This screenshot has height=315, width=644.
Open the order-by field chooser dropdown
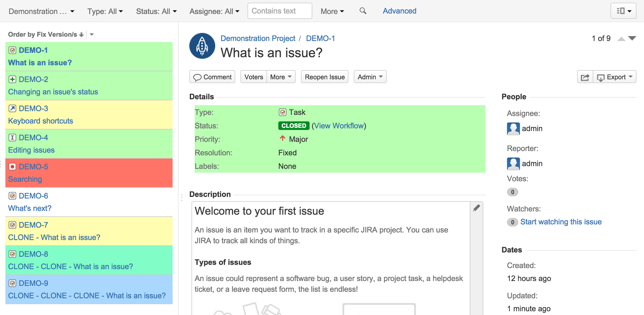[x=92, y=35]
